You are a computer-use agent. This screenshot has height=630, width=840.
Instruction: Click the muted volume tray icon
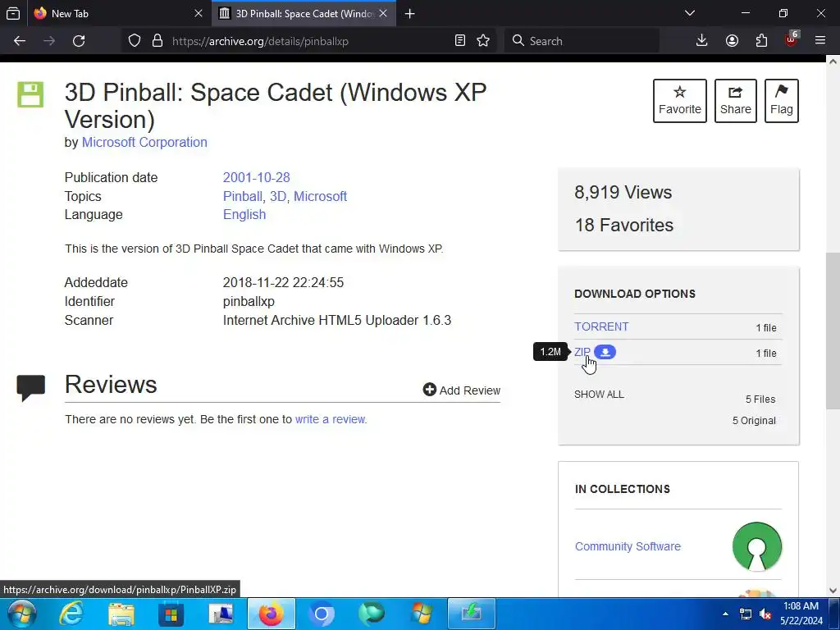tap(765, 614)
